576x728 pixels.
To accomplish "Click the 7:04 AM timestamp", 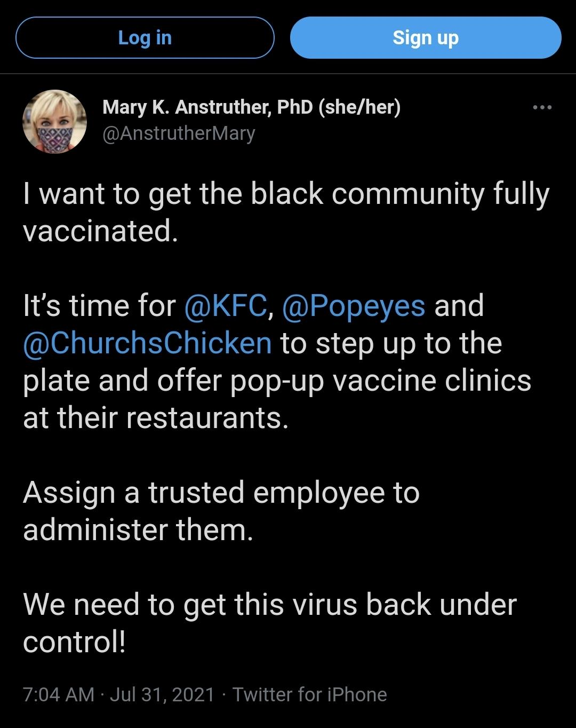I will tap(59, 694).
